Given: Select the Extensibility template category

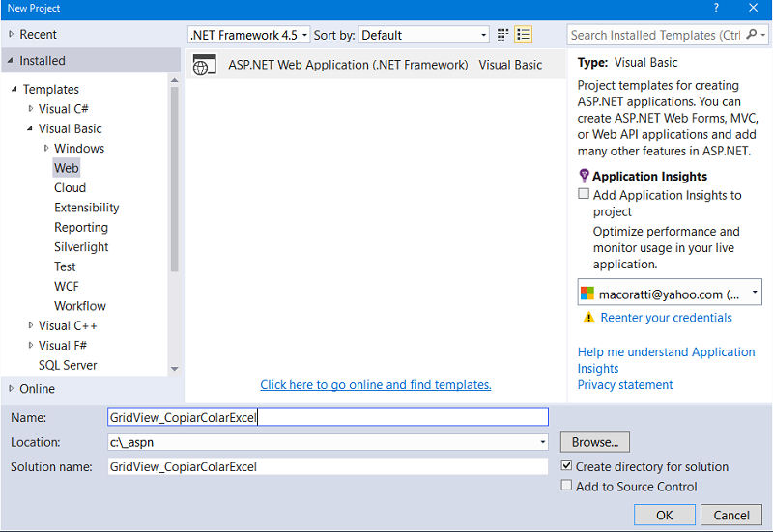Looking at the screenshot, I should tap(87, 208).
